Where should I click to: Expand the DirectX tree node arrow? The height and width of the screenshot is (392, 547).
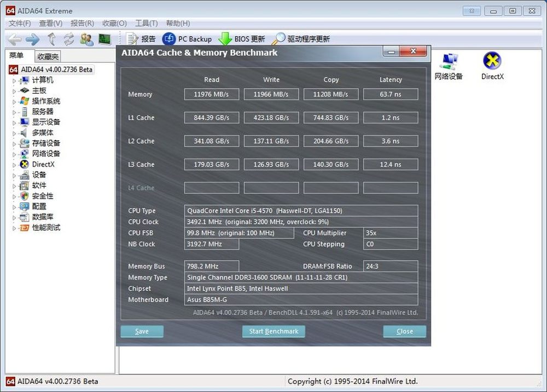[x=14, y=165]
